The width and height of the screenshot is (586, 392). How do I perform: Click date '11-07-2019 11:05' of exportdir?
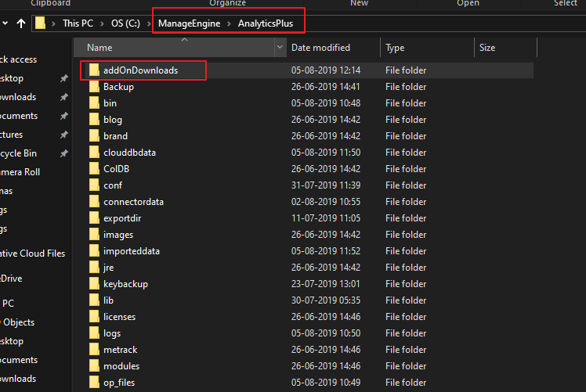(x=326, y=218)
